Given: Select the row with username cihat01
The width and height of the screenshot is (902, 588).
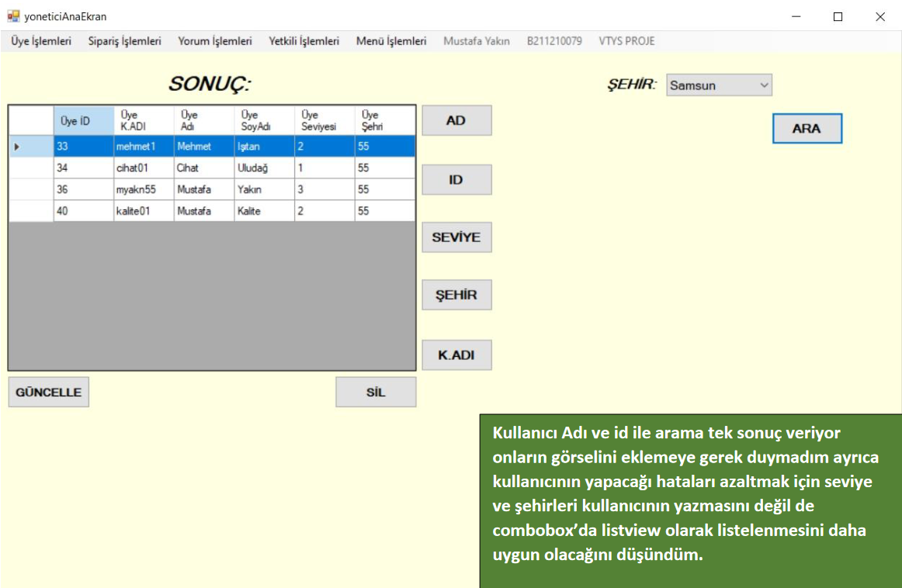Looking at the screenshot, I should pos(143,168).
